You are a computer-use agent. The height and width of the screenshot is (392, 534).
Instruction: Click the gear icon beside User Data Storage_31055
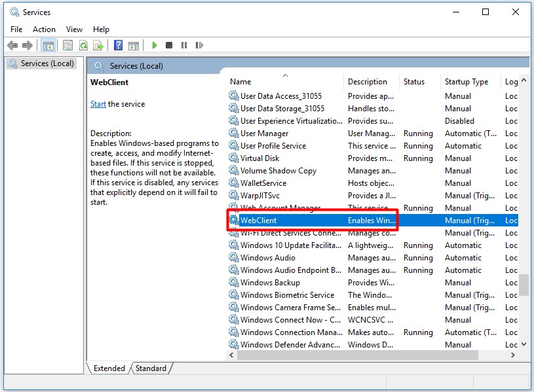click(234, 108)
